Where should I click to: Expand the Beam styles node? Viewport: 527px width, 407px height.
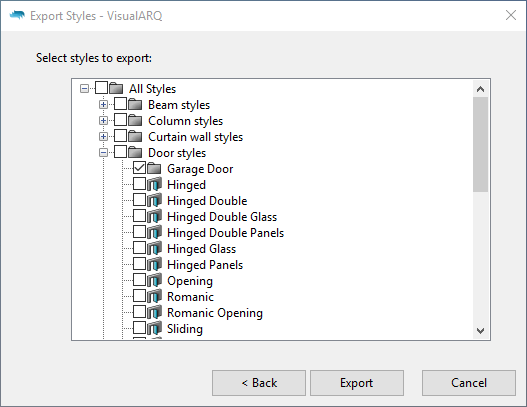pos(104,105)
